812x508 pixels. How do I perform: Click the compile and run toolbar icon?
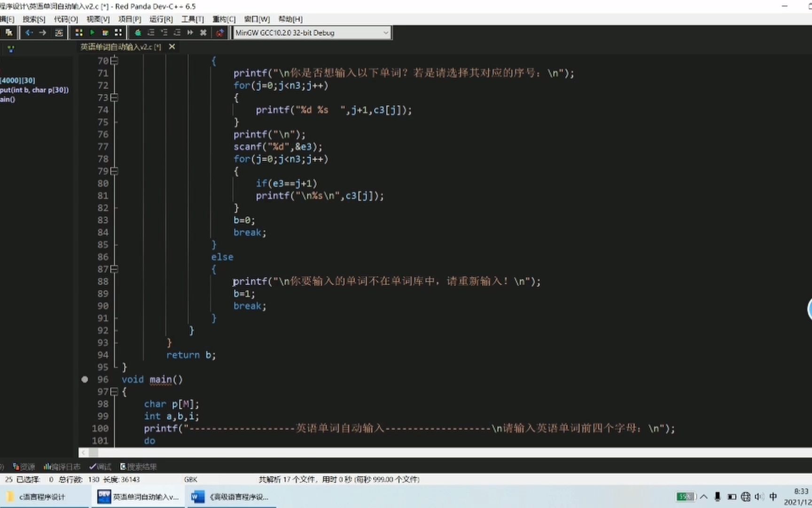105,32
